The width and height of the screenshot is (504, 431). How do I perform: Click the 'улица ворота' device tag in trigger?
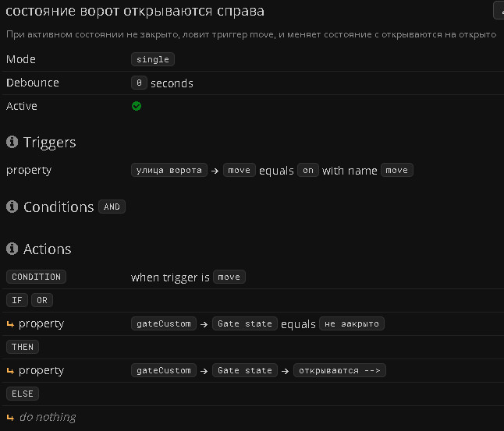[169, 170]
